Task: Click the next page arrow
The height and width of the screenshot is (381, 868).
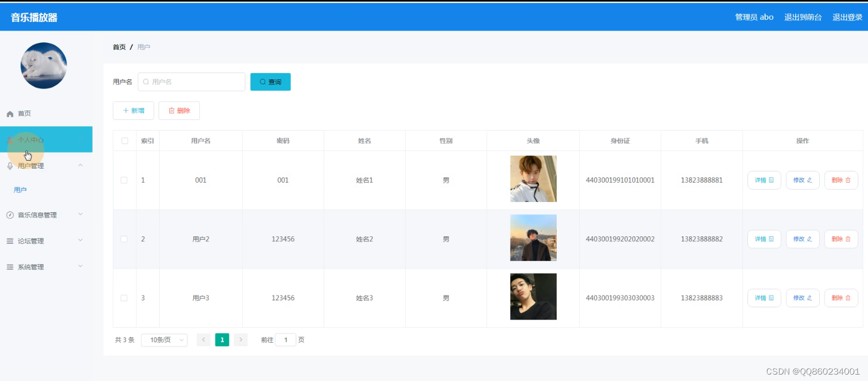Action: pos(241,340)
